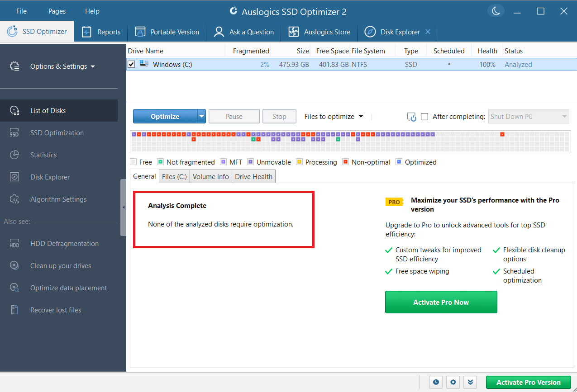Expand the Options & Settings menu
The height and width of the screenshot is (392, 577).
coord(62,66)
